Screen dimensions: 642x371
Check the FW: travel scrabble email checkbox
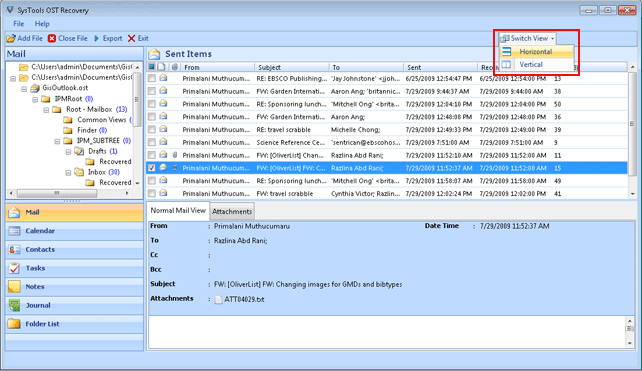152,193
